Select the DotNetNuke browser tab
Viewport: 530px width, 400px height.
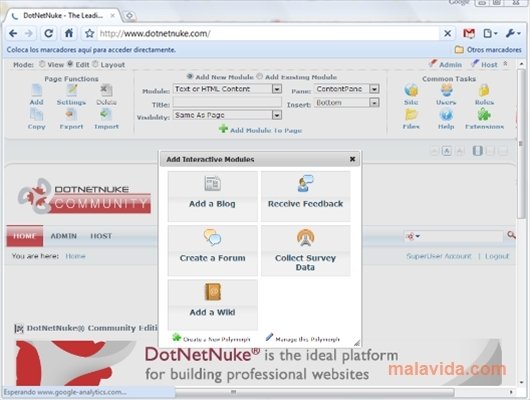[x=63, y=16]
